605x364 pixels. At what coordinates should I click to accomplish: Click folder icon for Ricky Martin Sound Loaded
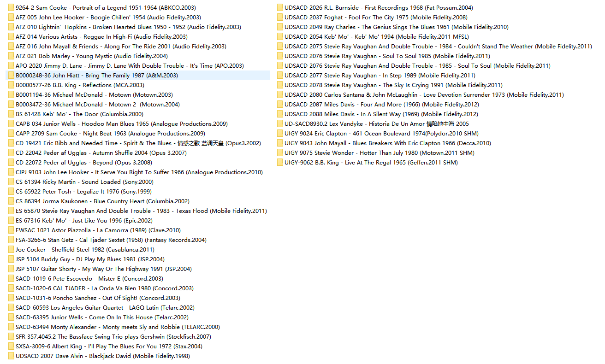click(11, 182)
